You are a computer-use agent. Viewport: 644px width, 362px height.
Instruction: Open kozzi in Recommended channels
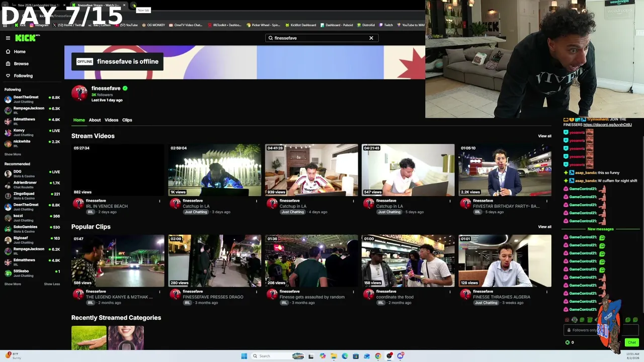click(x=32, y=218)
